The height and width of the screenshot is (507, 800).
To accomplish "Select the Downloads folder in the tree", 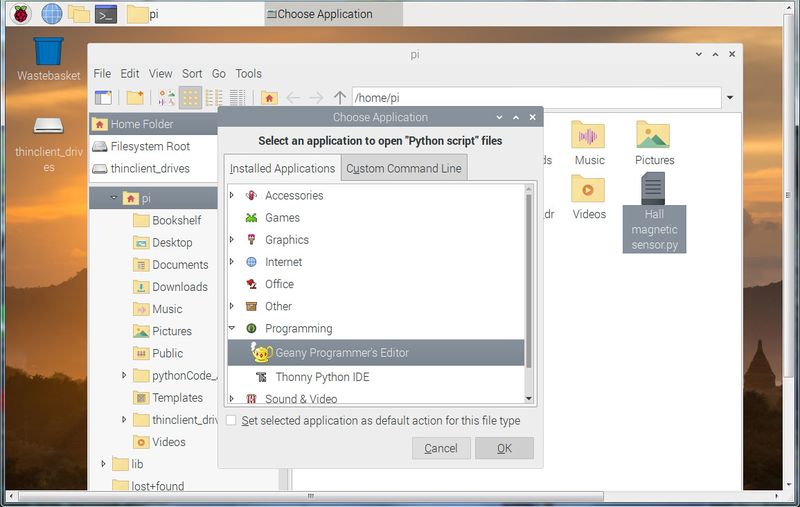I will [170, 287].
